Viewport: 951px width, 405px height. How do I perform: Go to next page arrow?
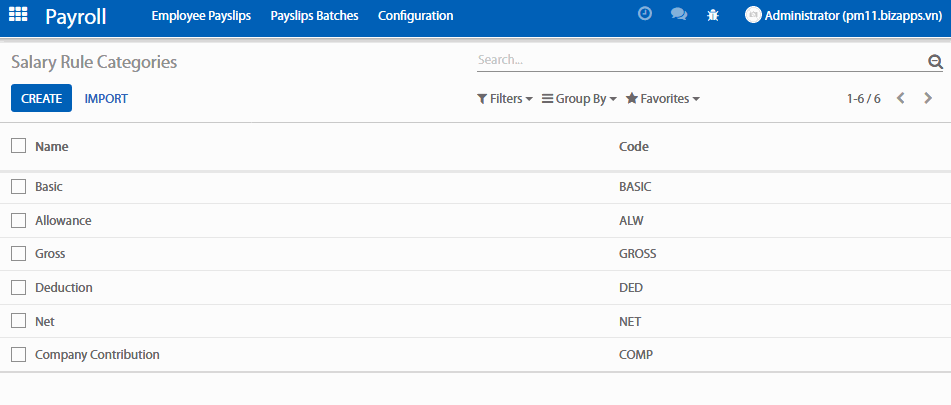tap(928, 98)
